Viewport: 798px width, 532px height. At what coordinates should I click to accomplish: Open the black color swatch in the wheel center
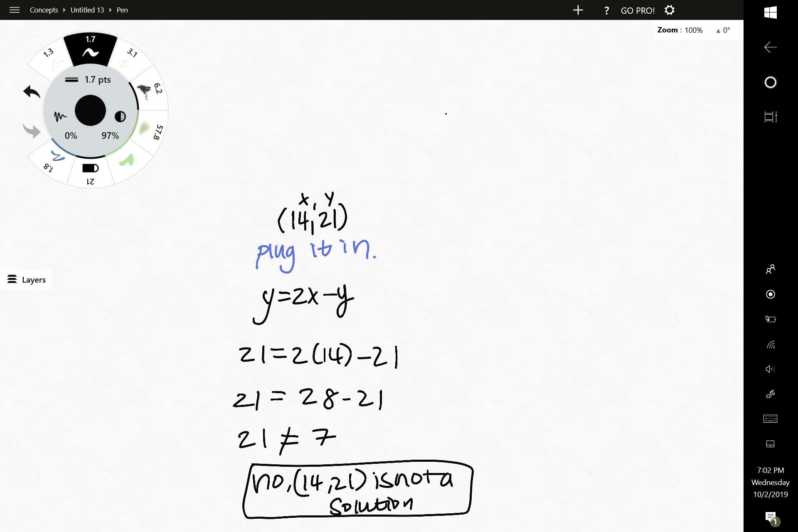click(90, 111)
